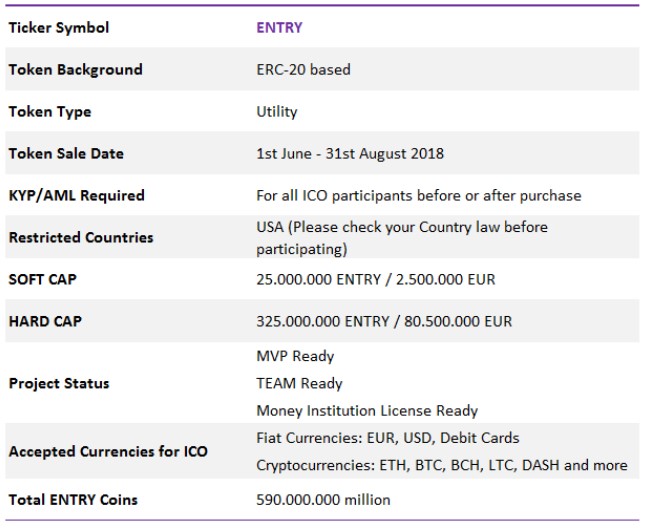This screenshot has height=528, width=648.
Task: Click the Restricted Countries label
Action: click(81, 238)
